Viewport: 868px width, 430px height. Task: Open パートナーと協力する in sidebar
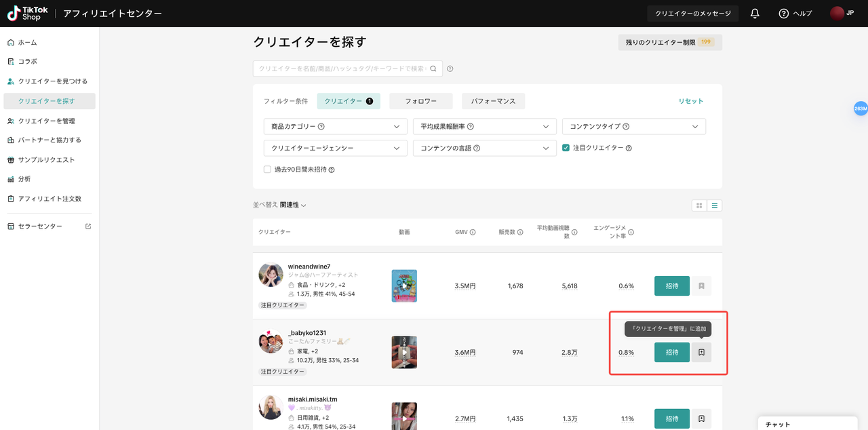pos(50,140)
